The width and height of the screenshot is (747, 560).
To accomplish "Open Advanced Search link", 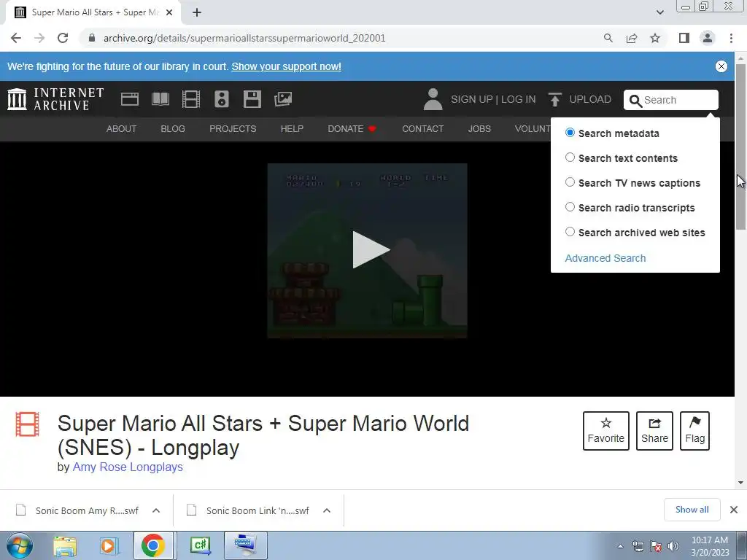I will tap(605, 258).
